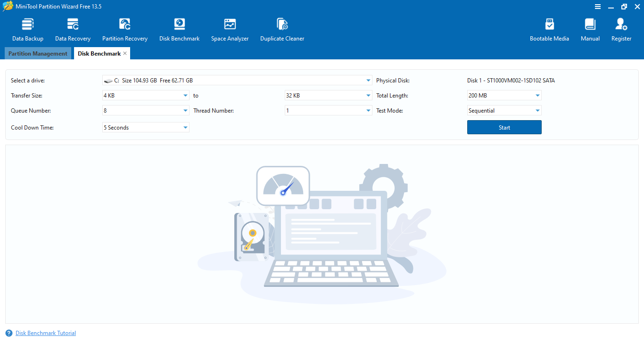Open the hamburger menu in the title bar
644x343 pixels.
click(x=598, y=7)
